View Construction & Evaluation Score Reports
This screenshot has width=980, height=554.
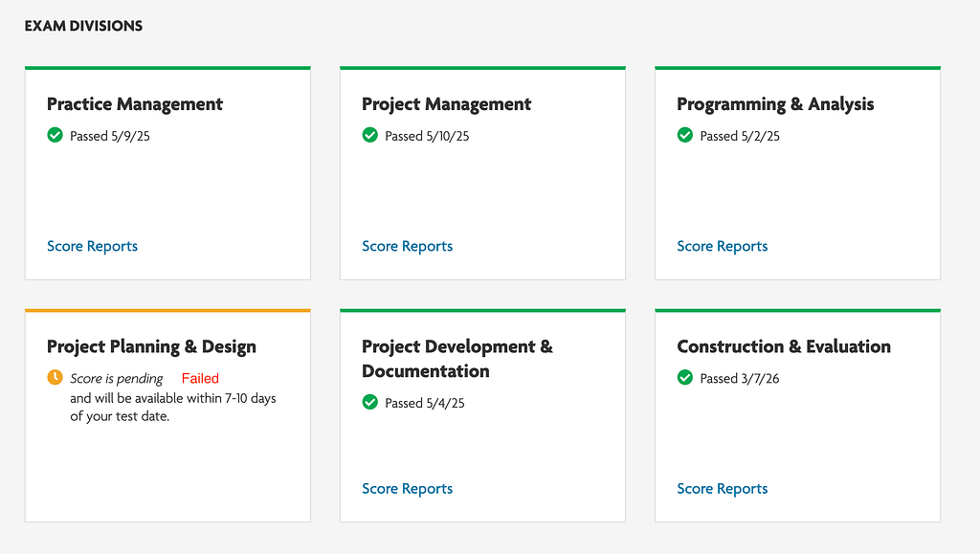722,489
